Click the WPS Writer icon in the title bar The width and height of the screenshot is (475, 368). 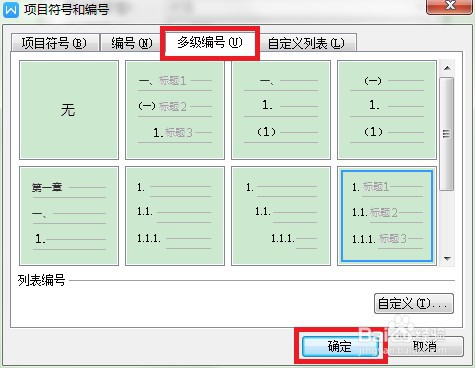point(11,9)
